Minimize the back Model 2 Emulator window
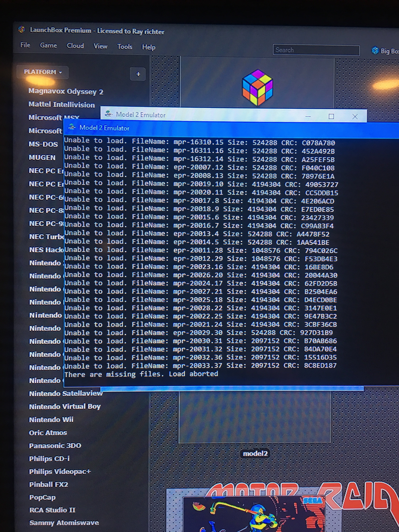Screen dimensions: 399x532 click(x=308, y=116)
